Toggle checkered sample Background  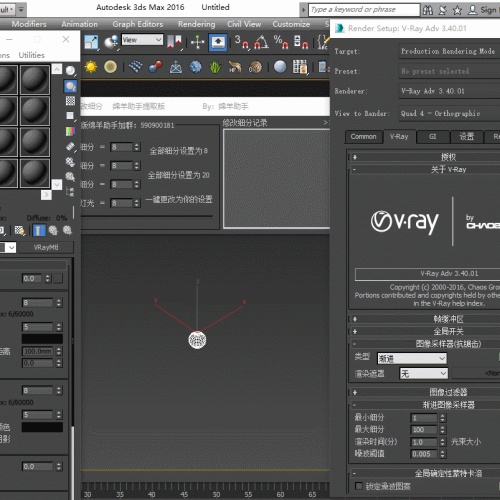coord(70,101)
